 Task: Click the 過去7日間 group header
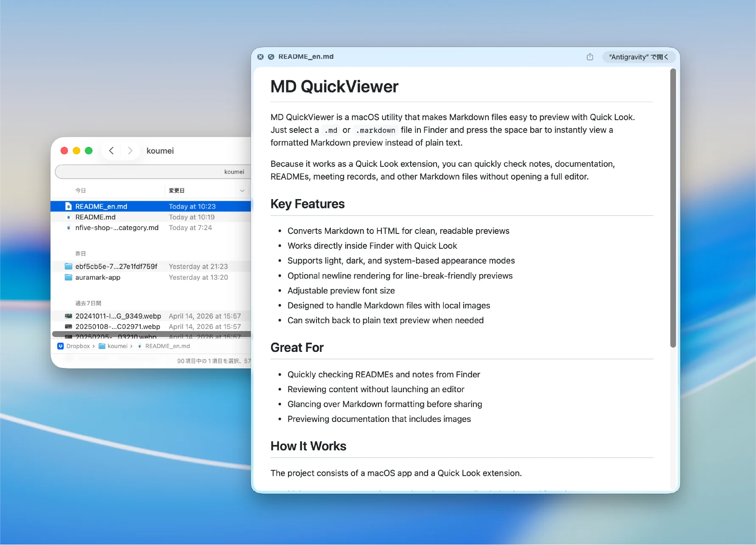pos(88,303)
